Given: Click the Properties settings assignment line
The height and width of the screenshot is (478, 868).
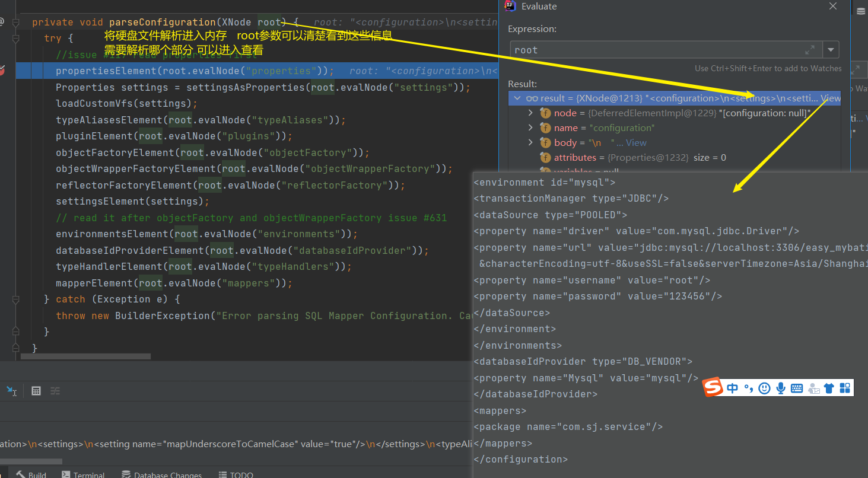Looking at the screenshot, I should click(x=263, y=87).
